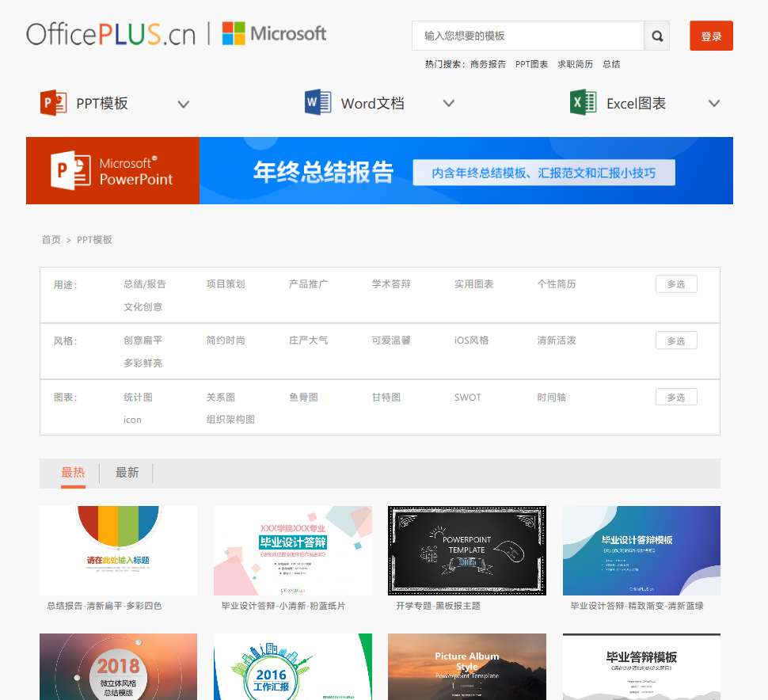Select the iOS风格 style filter
Image resolution: width=768 pixels, height=700 pixels.
(471, 340)
